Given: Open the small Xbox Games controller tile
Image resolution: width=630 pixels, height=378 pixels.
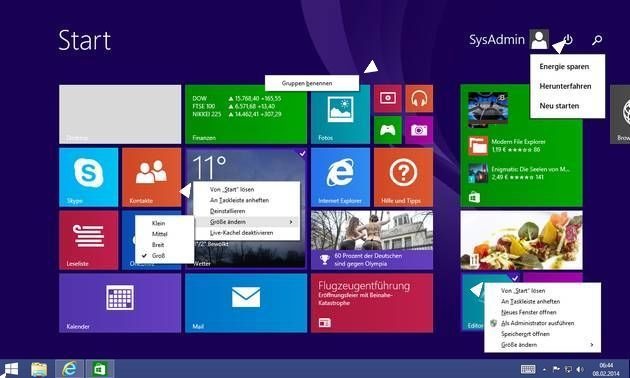Looking at the screenshot, I should click(x=388, y=130).
